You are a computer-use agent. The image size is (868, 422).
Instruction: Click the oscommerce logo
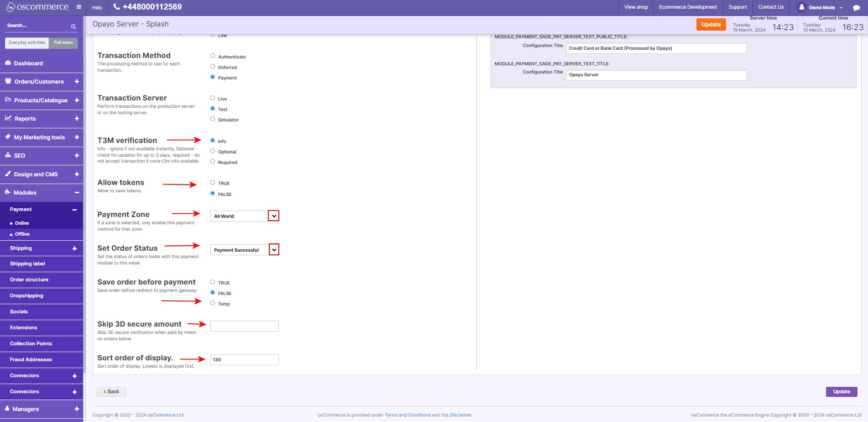37,7
